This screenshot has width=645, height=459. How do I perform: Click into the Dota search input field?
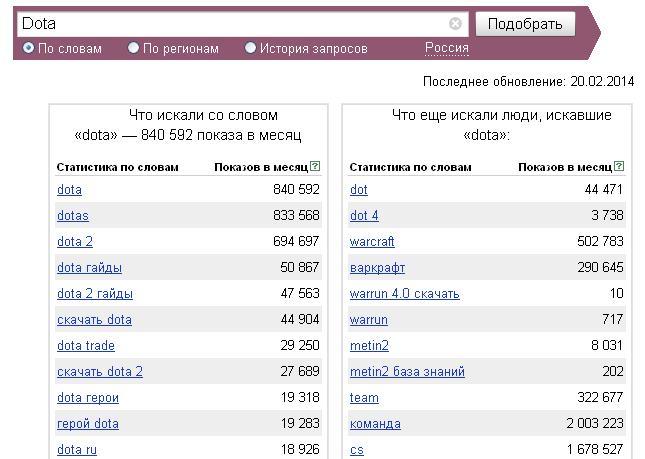tap(230, 23)
